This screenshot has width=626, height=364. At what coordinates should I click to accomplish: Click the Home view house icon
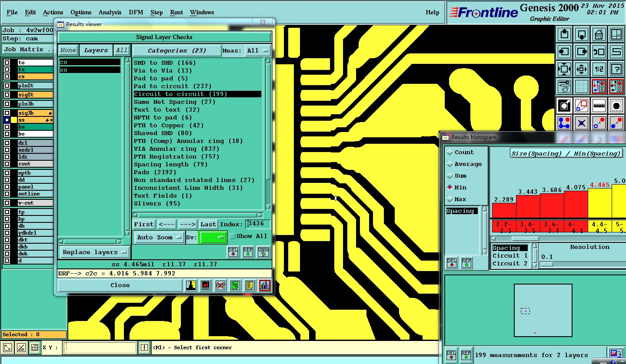599,34
